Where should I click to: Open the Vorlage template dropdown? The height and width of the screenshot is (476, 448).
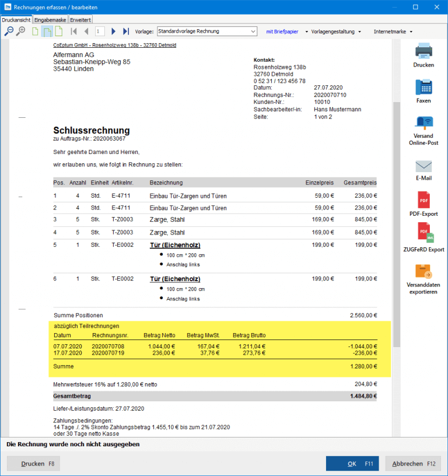[x=207, y=32]
